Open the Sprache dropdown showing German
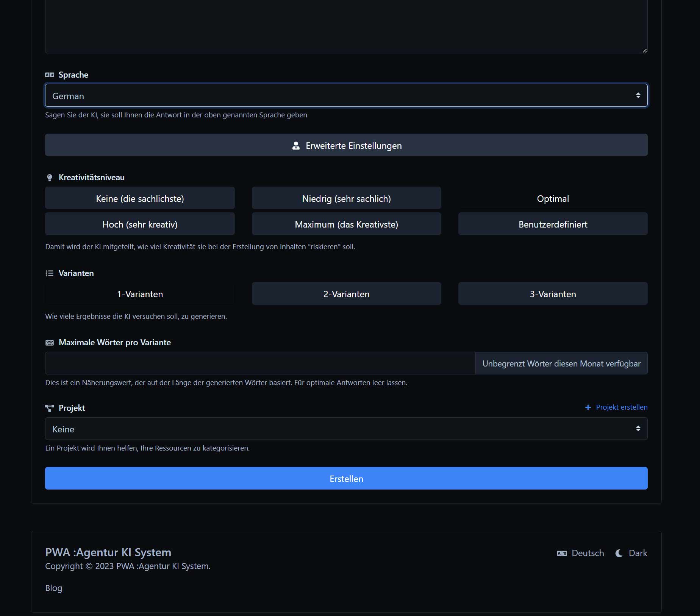The height and width of the screenshot is (616, 700). [x=346, y=96]
